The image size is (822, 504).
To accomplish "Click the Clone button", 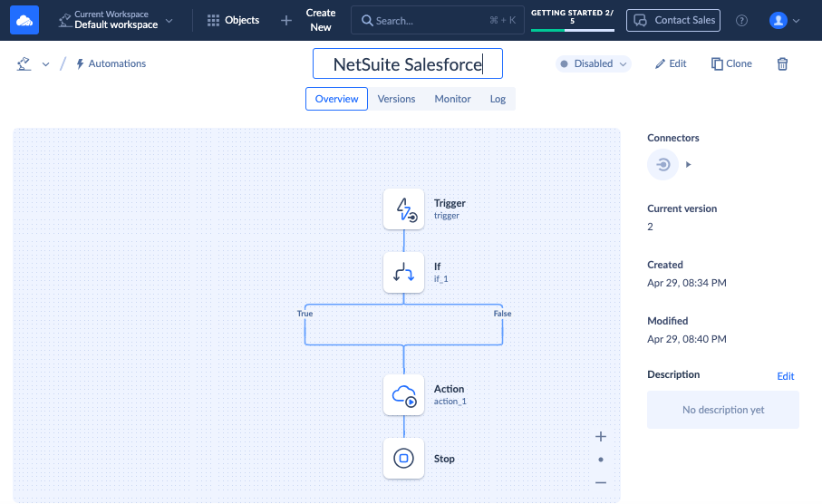I will coord(731,63).
